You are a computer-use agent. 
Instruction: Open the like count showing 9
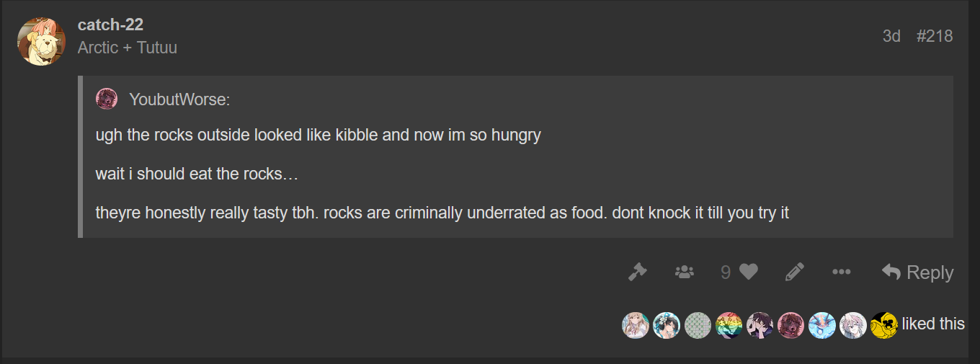click(x=726, y=272)
